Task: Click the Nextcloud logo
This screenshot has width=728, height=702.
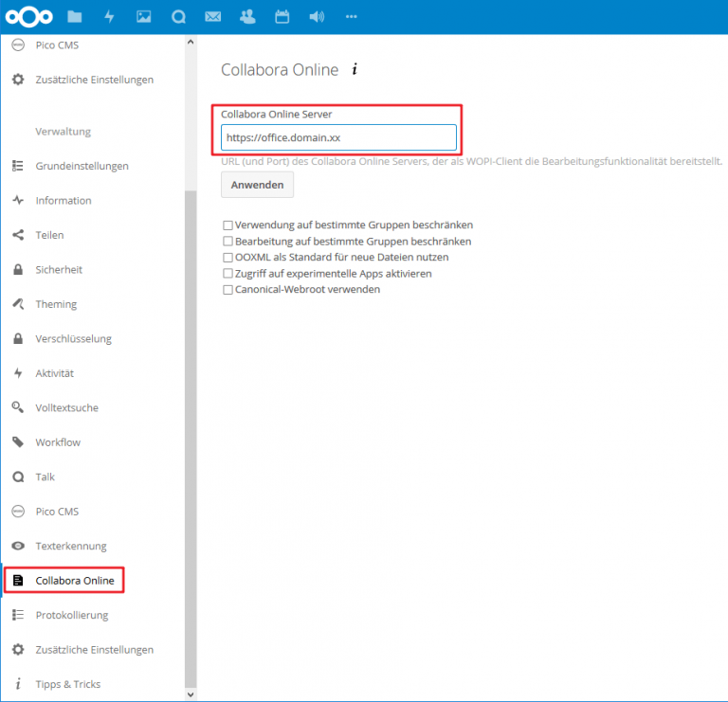Action: coord(28,16)
